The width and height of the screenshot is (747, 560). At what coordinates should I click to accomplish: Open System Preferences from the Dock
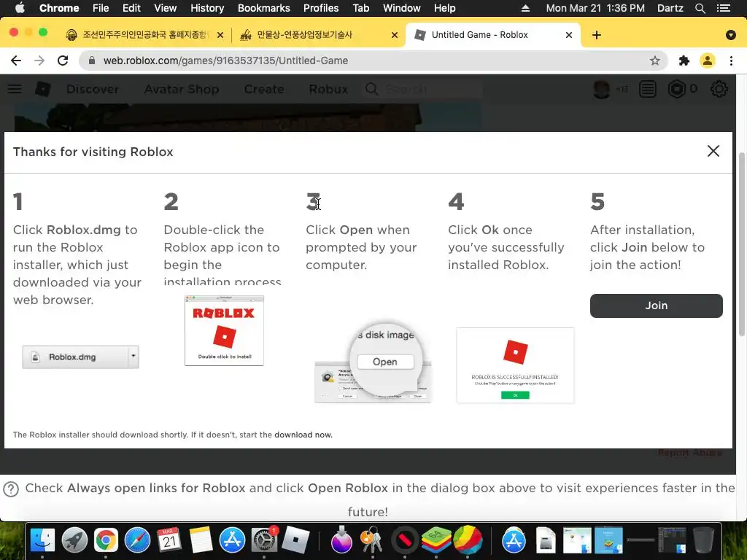tap(264, 541)
